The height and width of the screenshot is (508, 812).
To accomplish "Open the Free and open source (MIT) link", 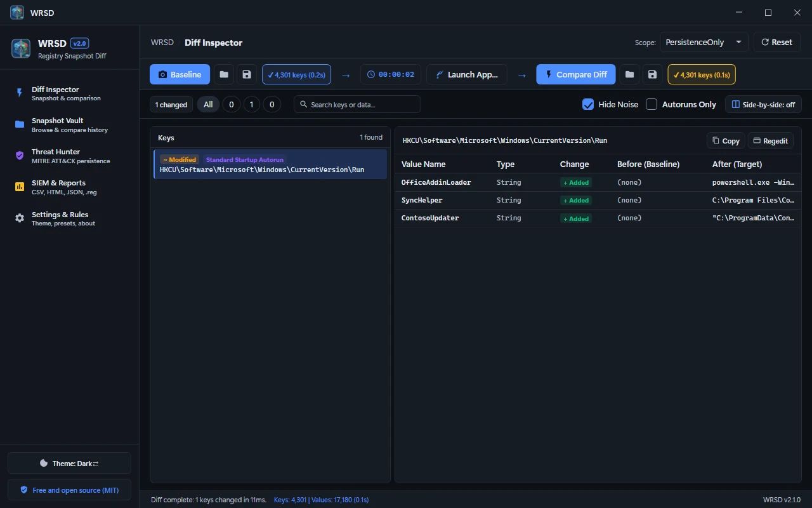I will [69, 490].
